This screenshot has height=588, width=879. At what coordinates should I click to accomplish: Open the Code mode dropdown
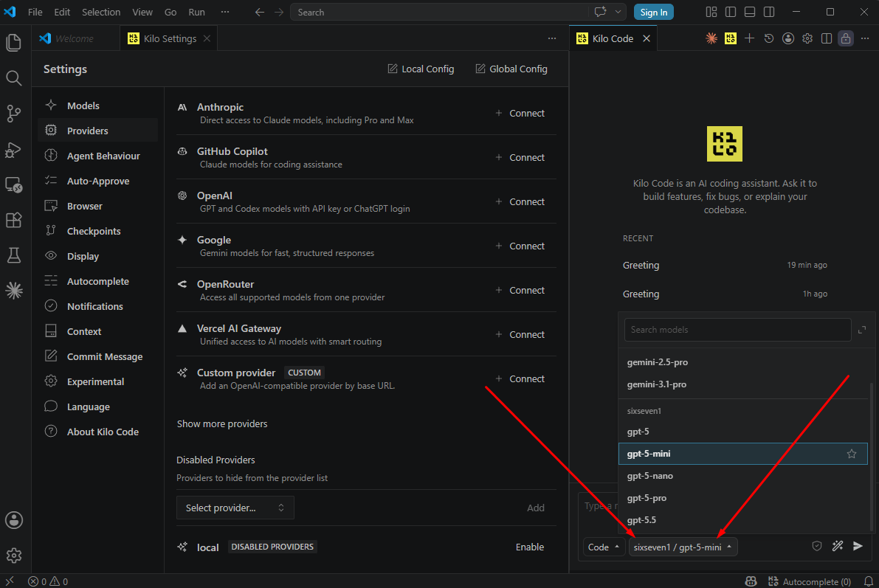603,547
